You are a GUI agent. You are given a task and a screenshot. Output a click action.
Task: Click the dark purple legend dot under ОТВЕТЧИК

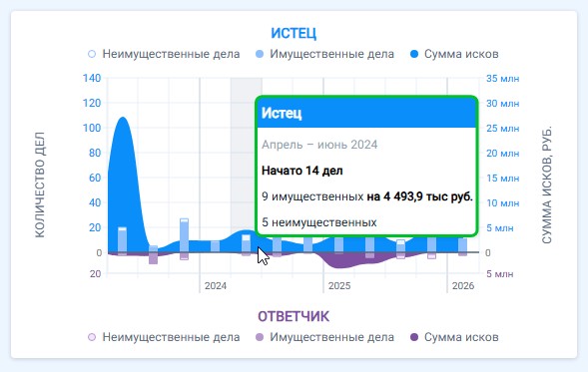point(414,337)
